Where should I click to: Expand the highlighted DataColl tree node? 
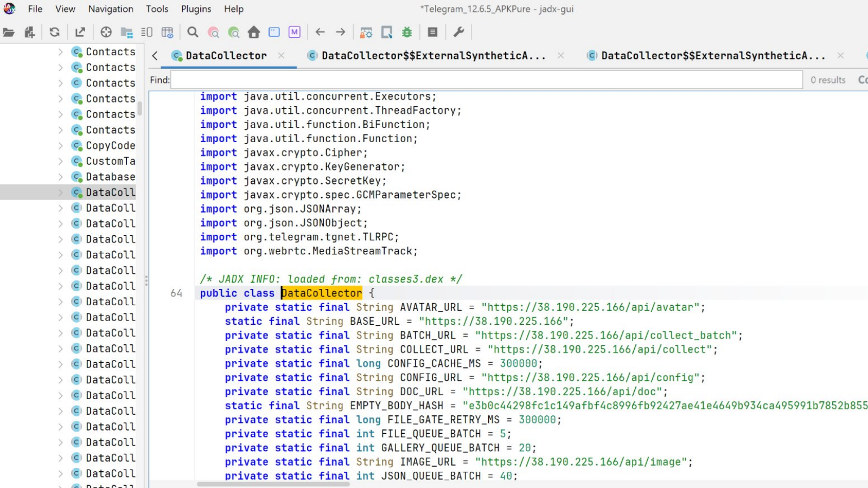(61, 192)
